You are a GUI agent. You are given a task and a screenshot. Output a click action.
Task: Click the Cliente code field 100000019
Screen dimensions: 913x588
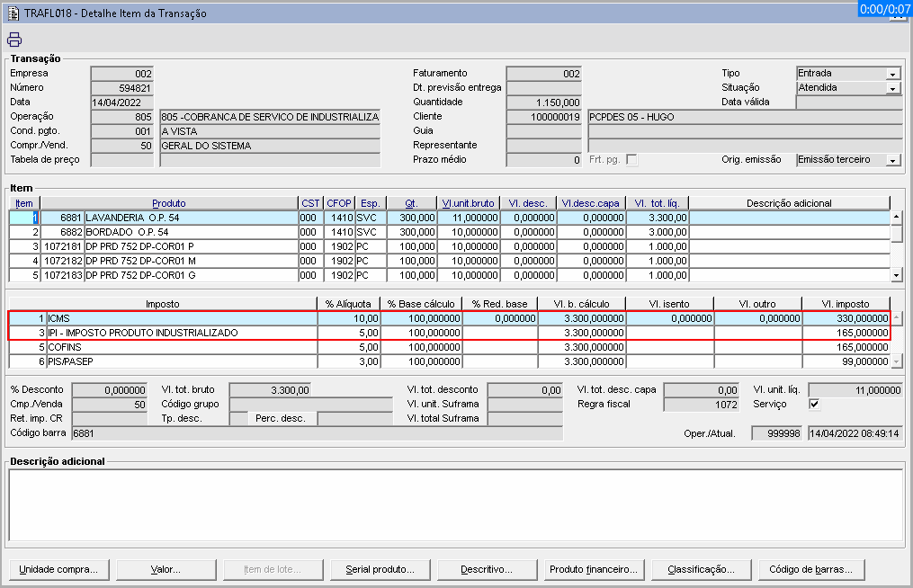(544, 117)
